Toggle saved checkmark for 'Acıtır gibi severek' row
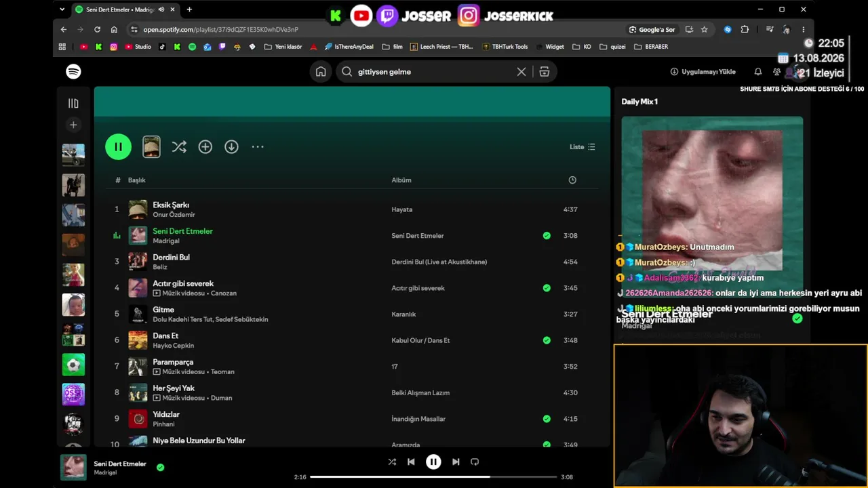This screenshot has height=488, width=868. (547, 288)
